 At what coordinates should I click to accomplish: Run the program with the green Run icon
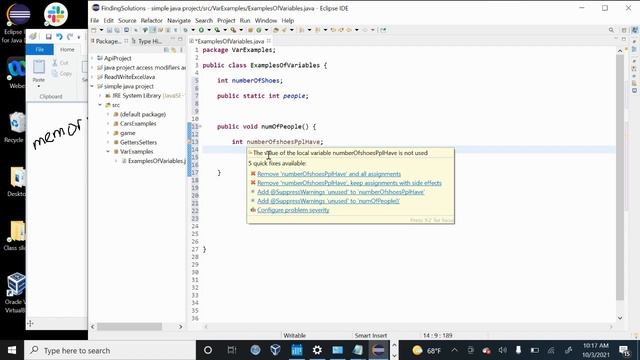(x=201, y=30)
